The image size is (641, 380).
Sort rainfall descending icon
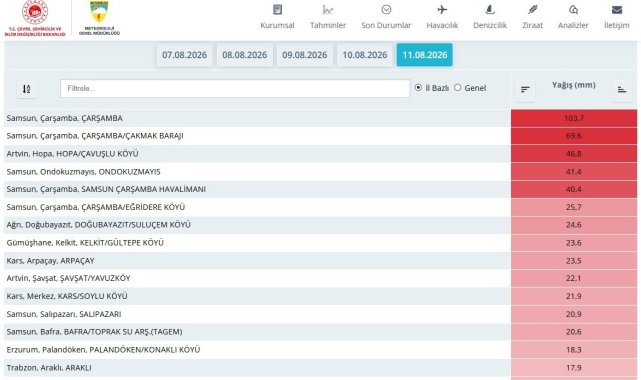click(525, 89)
